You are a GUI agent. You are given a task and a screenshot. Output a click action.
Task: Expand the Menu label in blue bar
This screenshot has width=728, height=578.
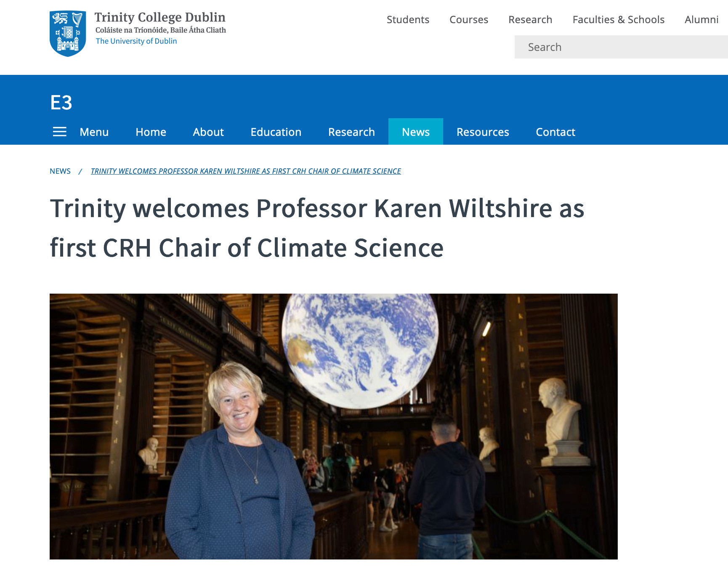click(x=94, y=132)
